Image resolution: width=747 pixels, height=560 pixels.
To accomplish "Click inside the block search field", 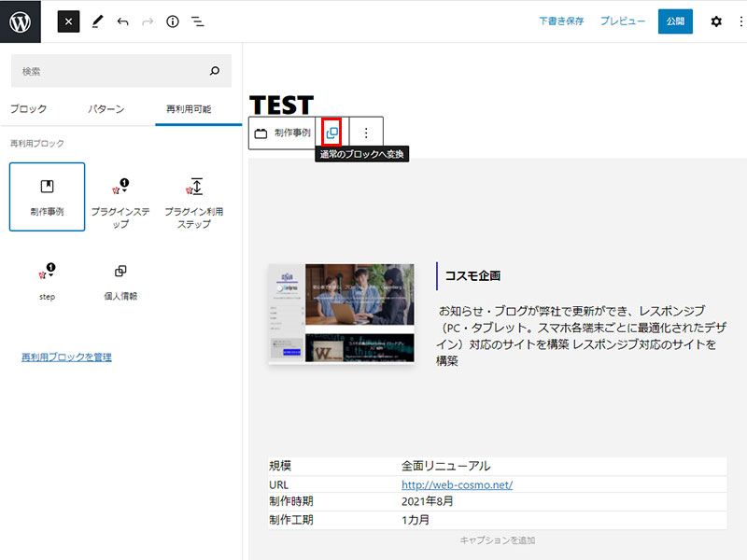I will pyautogui.click(x=112, y=71).
